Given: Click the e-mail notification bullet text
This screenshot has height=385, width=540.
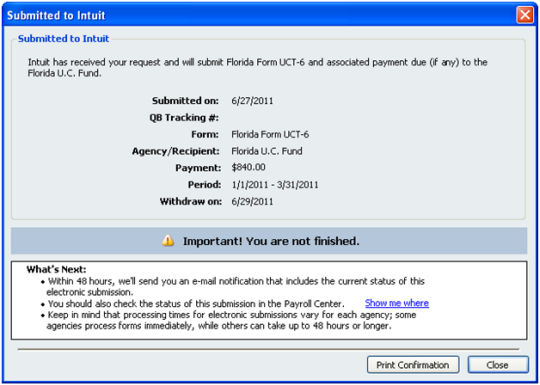Looking at the screenshot, I should [236, 287].
